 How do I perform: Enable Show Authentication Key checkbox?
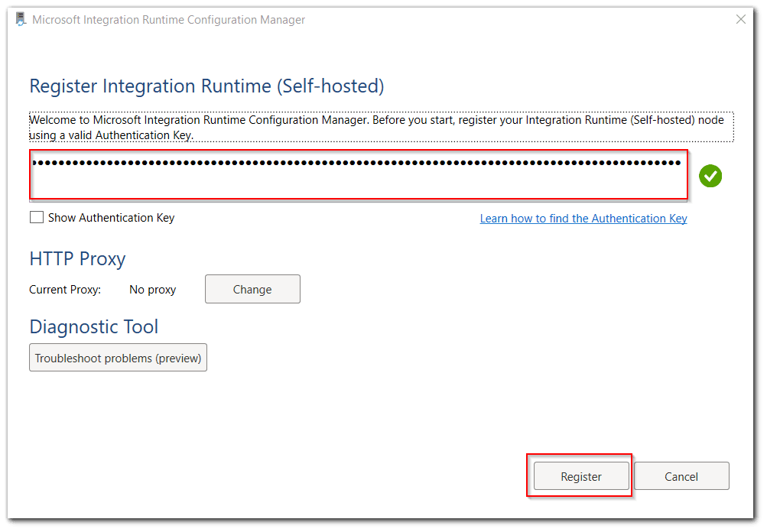(x=37, y=217)
